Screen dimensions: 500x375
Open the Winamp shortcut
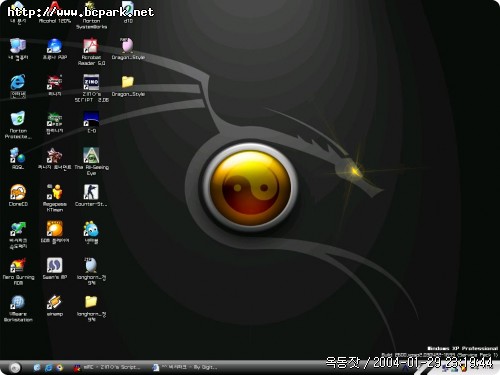point(55,305)
